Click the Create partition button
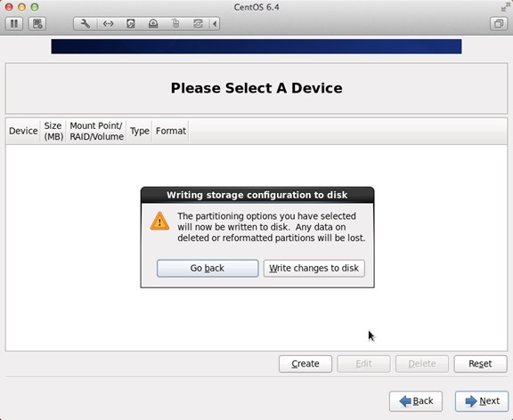513x420 pixels. (x=305, y=364)
